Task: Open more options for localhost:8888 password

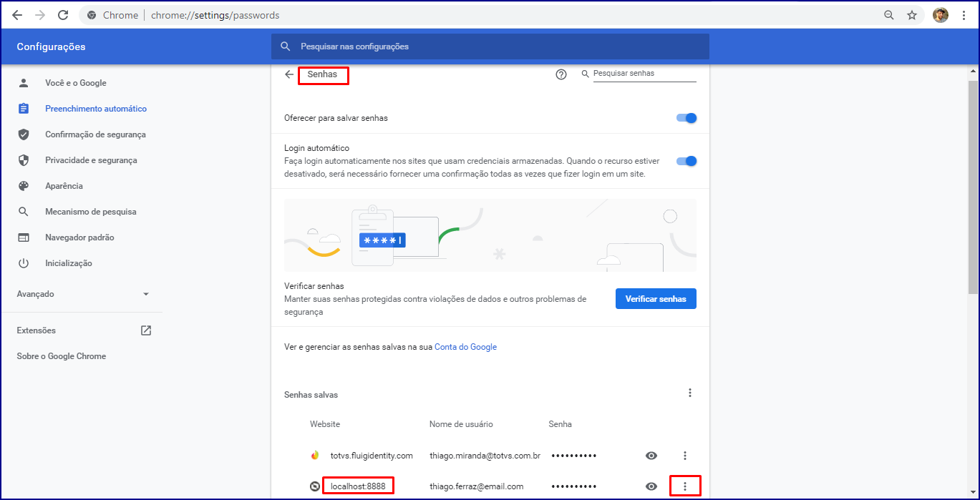Action: click(x=685, y=486)
